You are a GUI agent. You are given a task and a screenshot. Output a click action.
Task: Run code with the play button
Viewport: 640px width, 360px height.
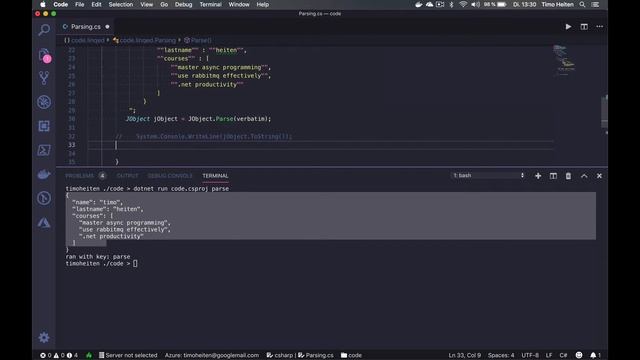568,27
